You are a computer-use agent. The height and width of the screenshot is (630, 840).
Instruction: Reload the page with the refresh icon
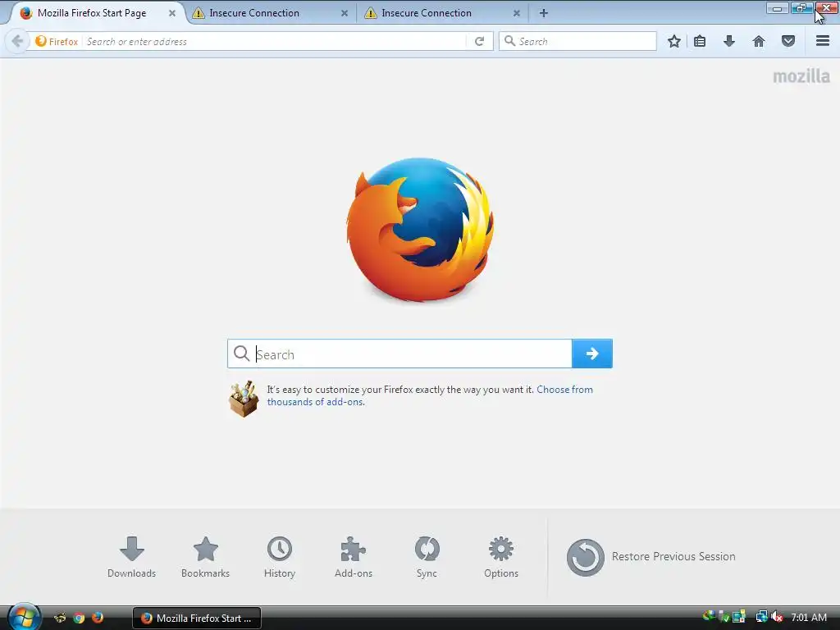pyautogui.click(x=479, y=41)
